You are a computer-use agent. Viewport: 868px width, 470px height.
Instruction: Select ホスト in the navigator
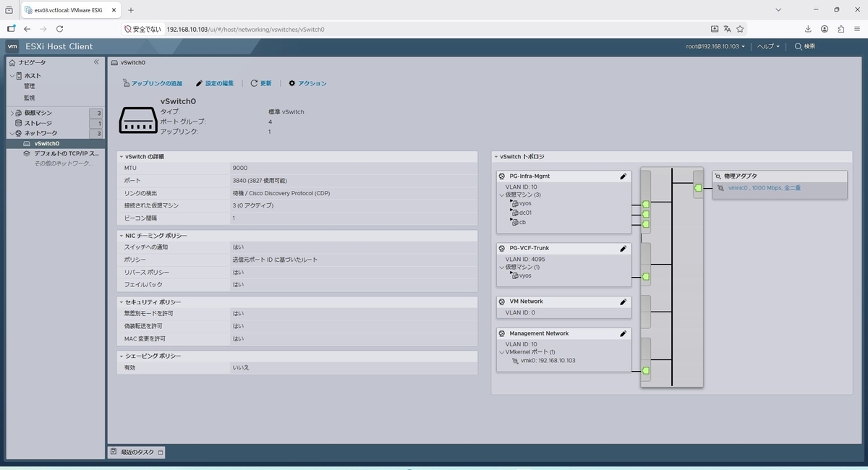pyautogui.click(x=33, y=75)
